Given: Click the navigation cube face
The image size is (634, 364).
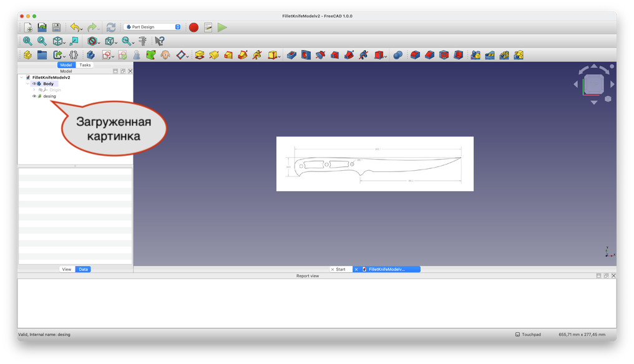Looking at the screenshot, I should pos(594,84).
